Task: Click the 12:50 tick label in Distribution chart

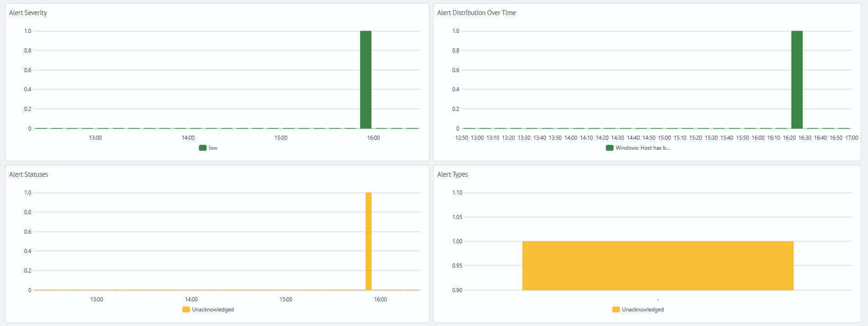Action: [462, 138]
